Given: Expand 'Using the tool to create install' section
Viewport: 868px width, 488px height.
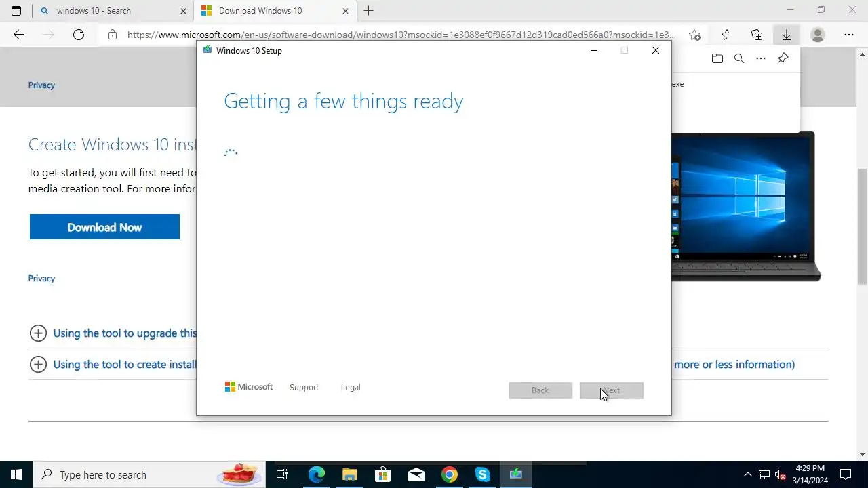Looking at the screenshot, I should click(x=113, y=364).
